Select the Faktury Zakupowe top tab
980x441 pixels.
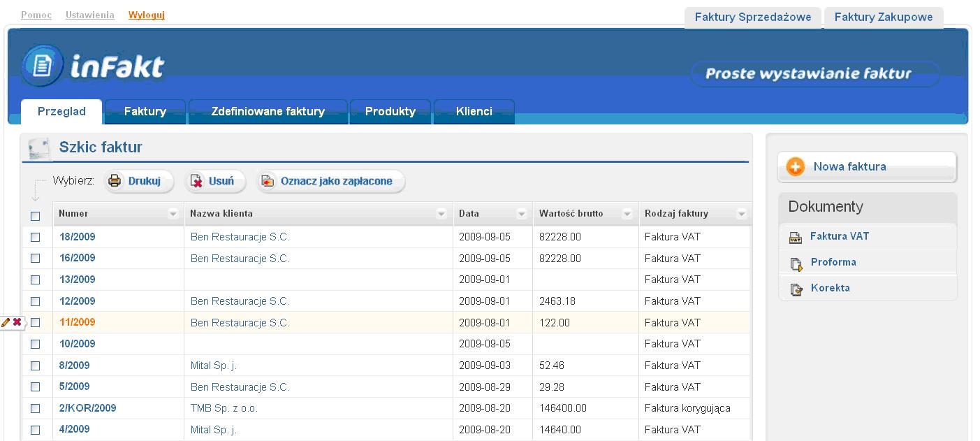coord(884,17)
